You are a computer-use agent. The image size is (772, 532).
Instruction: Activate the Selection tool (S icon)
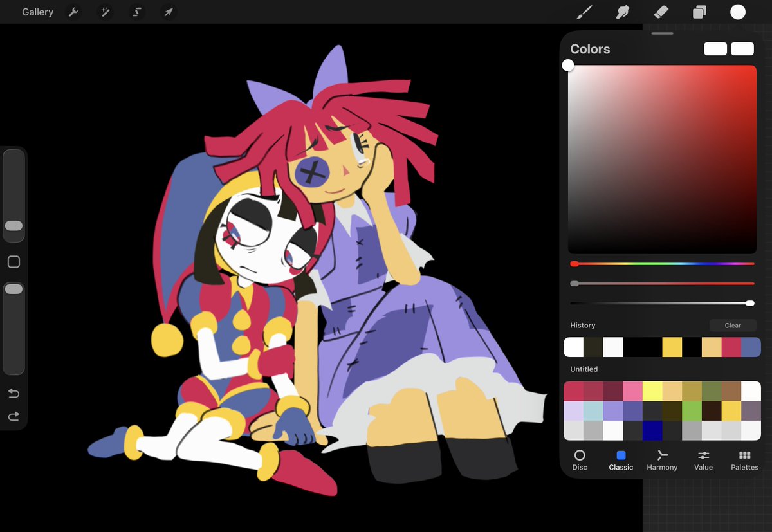tap(136, 12)
